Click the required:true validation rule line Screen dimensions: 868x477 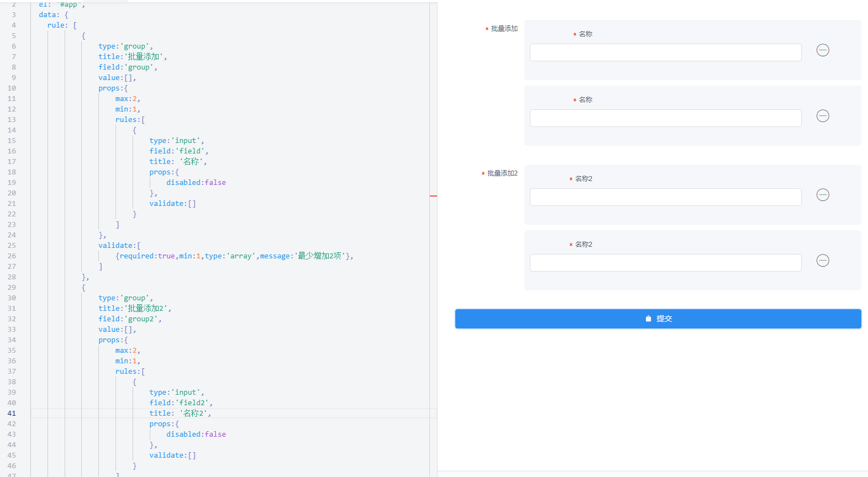pyautogui.click(x=234, y=256)
